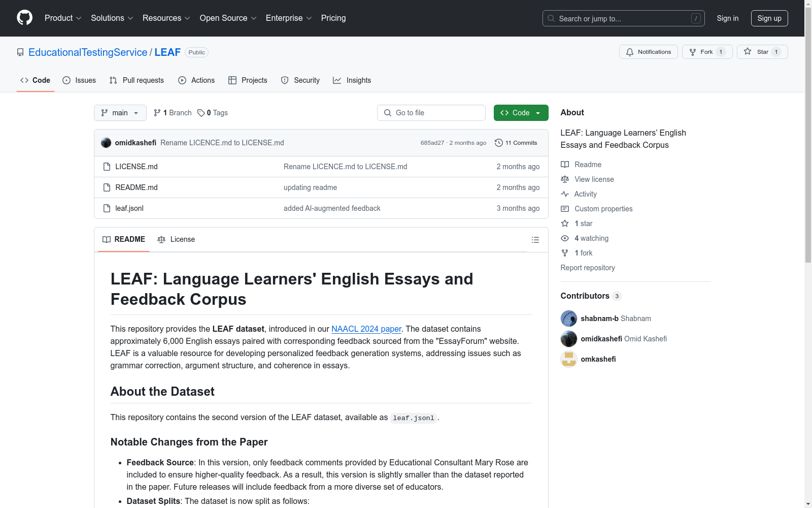The image size is (812, 508).
Task: Open 'updating readme' commit message
Action: tap(310, 187)
